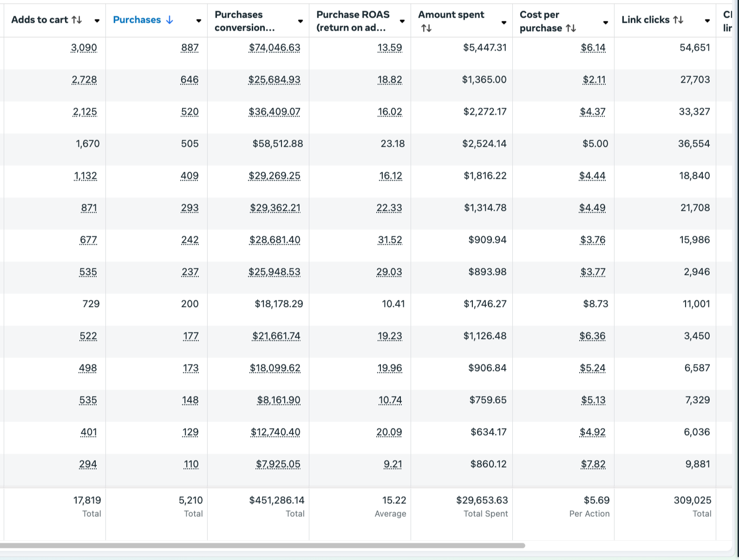This screenshot has height=560, width=739.
Task: Click the 3,090 adds to cart value
Action: click(x=84, y=48)
